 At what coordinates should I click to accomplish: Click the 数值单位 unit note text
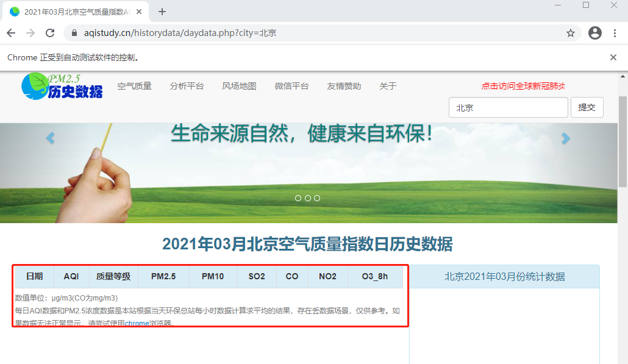66,298
